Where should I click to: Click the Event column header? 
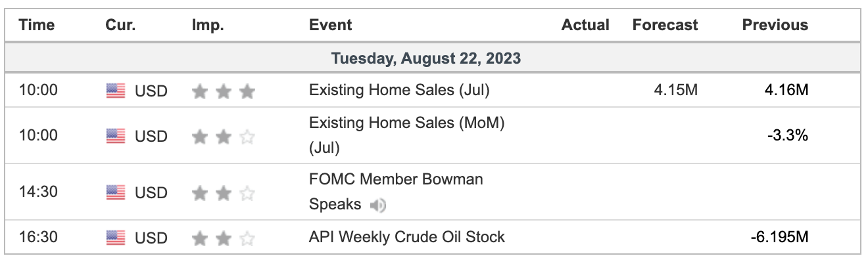330,25
